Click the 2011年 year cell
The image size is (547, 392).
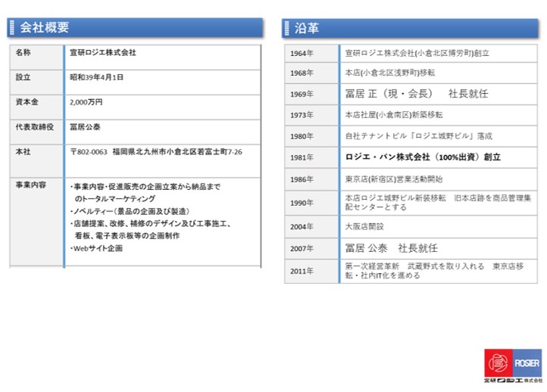[311, 272]
